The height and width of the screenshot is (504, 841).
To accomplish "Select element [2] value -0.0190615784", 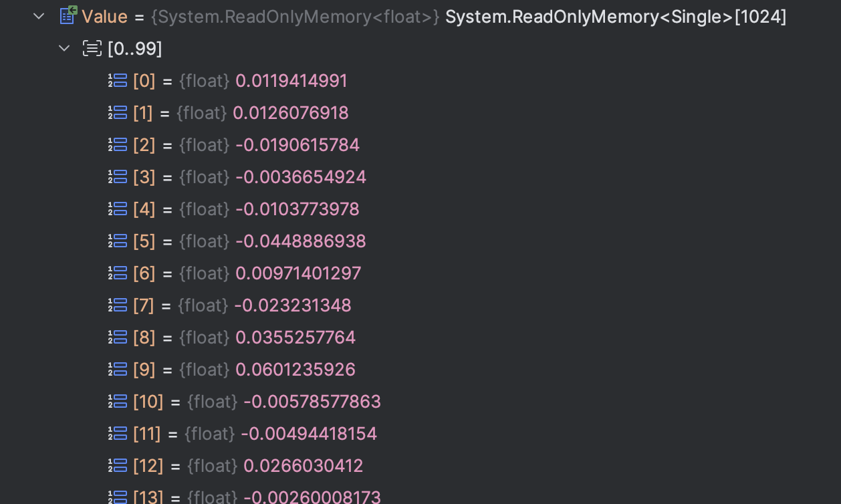I will tap(297, 145).
